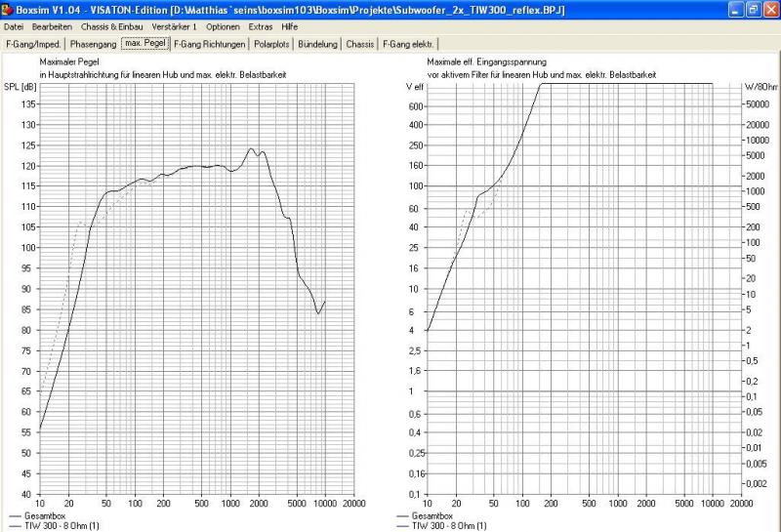The image size is (781, 532).
Task: Click the 135 value on SPL axis
Action: click(x=28, y=104)
